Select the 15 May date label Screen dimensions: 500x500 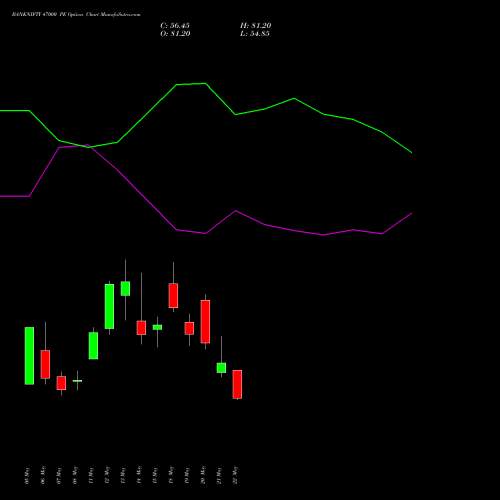point(155,476)
